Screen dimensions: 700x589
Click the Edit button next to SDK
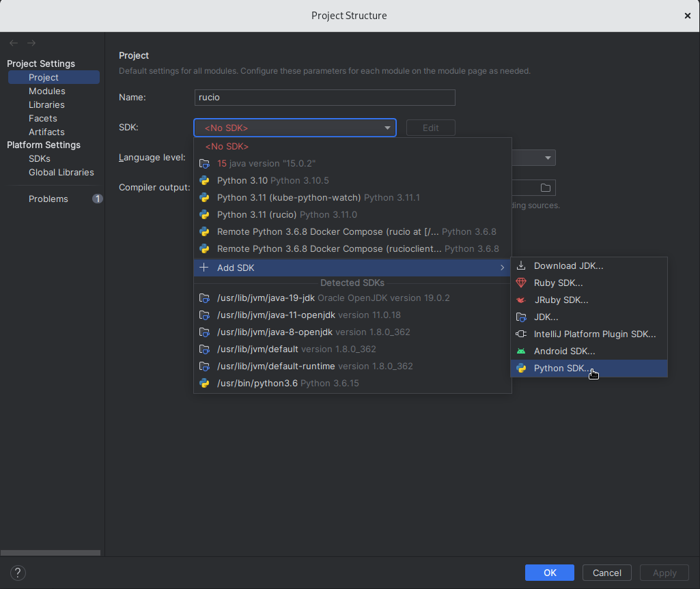click(x=430, y=128)
